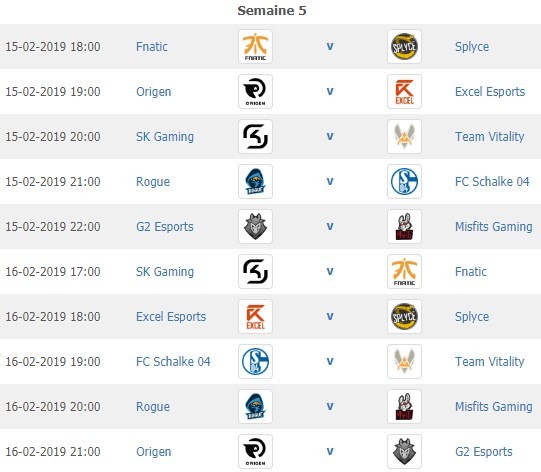The width and height of the screenshot is (541, 472).
Task: Click the Rogue logo in the 15-02 21:00 match
Action: pos(255,181)
